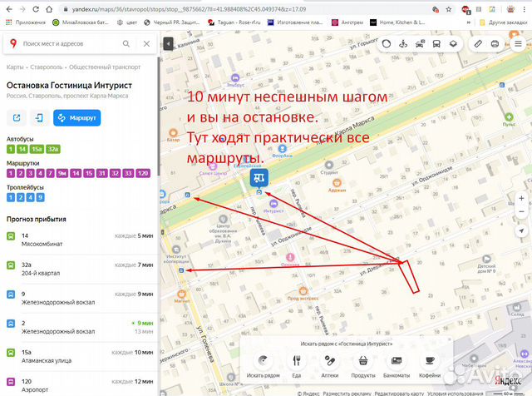
Task: Click Карты breadcrumb link
Action: click(x=15, y=67)
